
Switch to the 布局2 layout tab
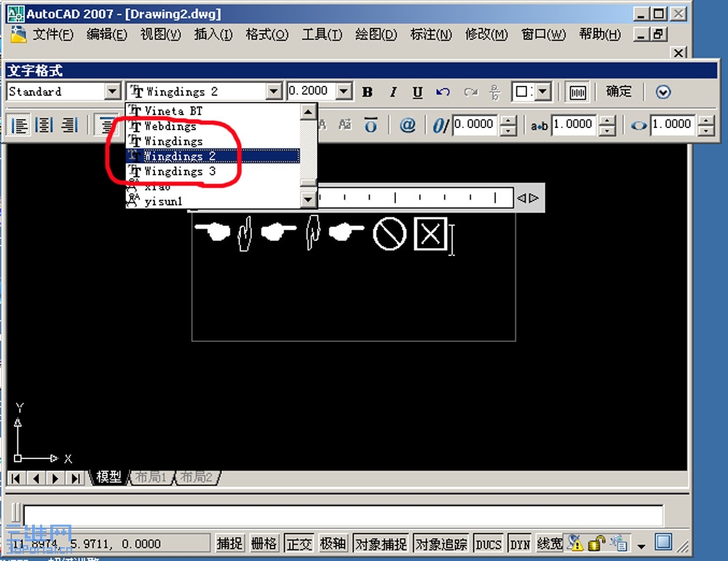197,477
